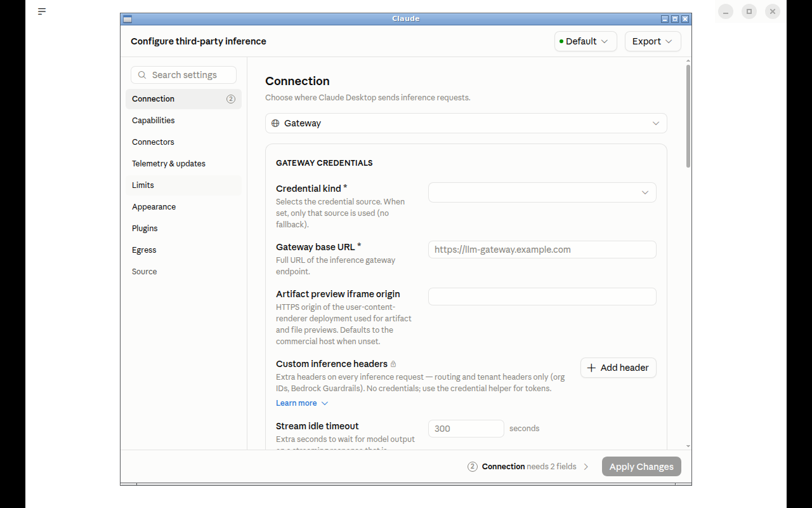
Task: Click 'Connection needs 2 fields' status text
Action: [529, 467]
